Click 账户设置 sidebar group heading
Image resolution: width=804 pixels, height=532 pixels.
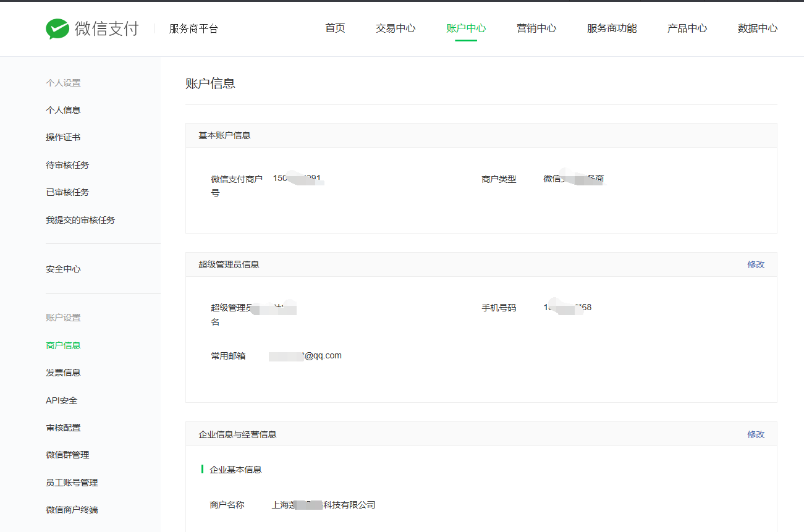pos(63,318)
